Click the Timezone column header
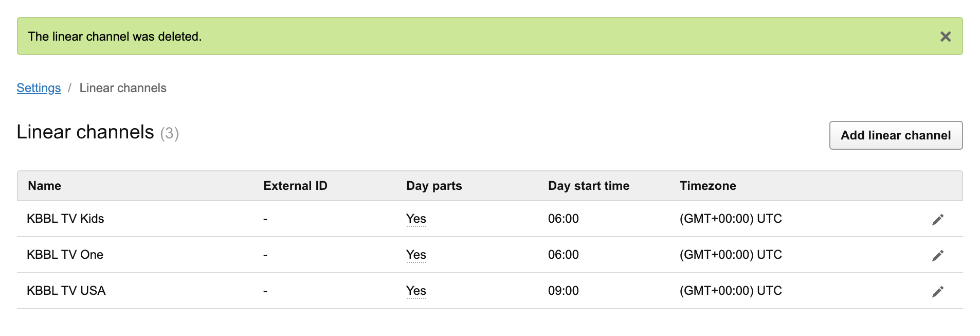This screenshot has height=336, width=980. point(707,186)
